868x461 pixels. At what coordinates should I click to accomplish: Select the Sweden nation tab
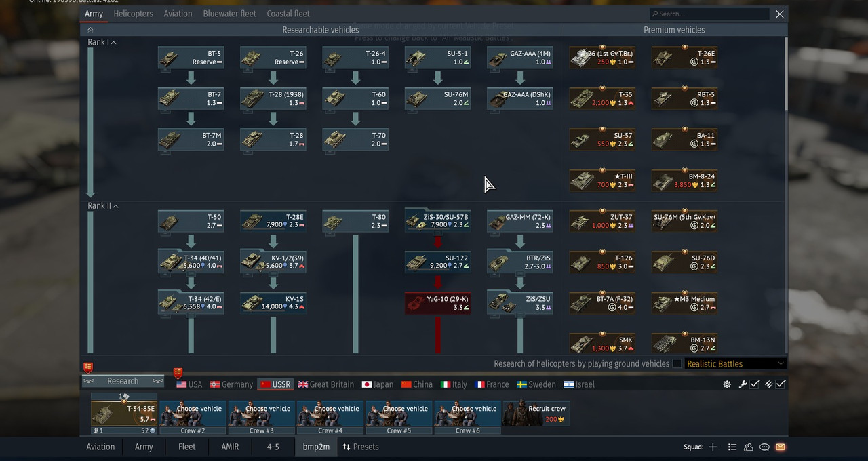point(536,384)
